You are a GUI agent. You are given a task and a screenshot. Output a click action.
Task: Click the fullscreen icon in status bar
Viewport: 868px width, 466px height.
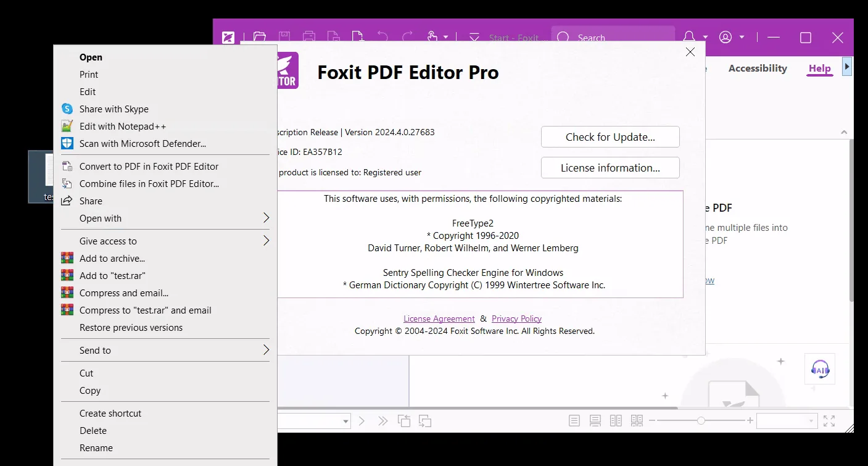point(829,421)
